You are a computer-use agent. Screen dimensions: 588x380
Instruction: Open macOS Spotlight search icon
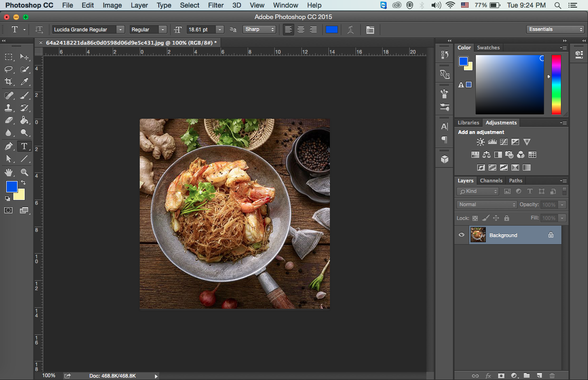558,5
